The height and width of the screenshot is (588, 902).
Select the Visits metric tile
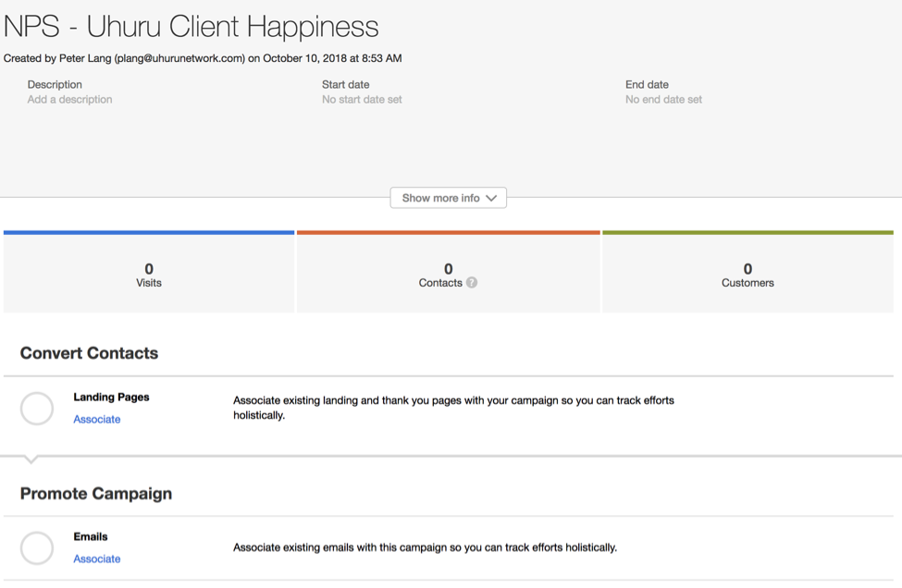pos(149,272)
